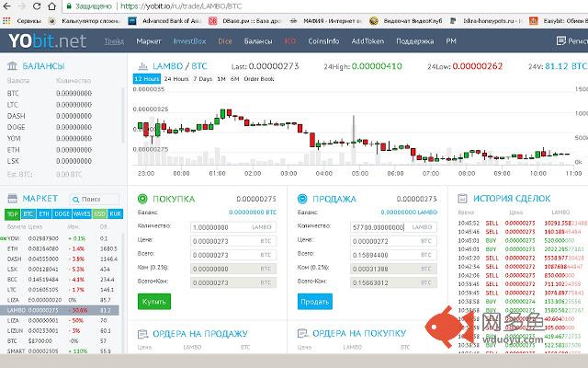Open PM in the top menu
588x368 pixels.
(451, 41)
